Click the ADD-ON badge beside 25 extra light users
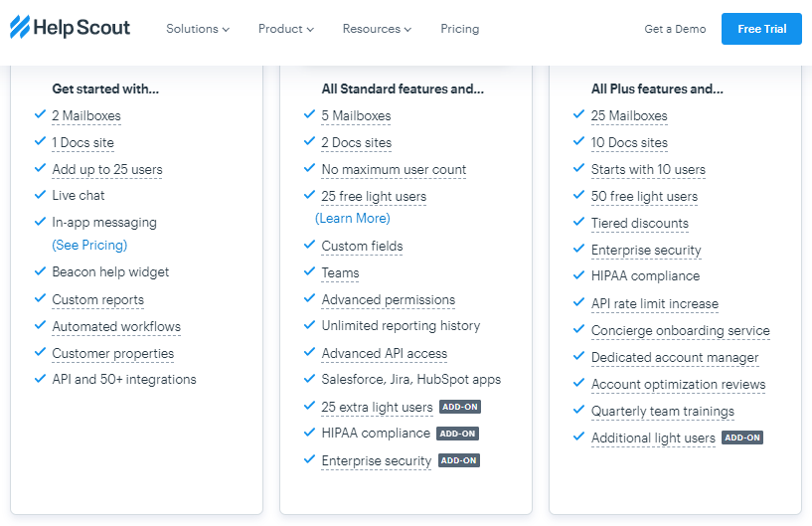The width and height of the screenshot is (812, 526). coord(460,407)
